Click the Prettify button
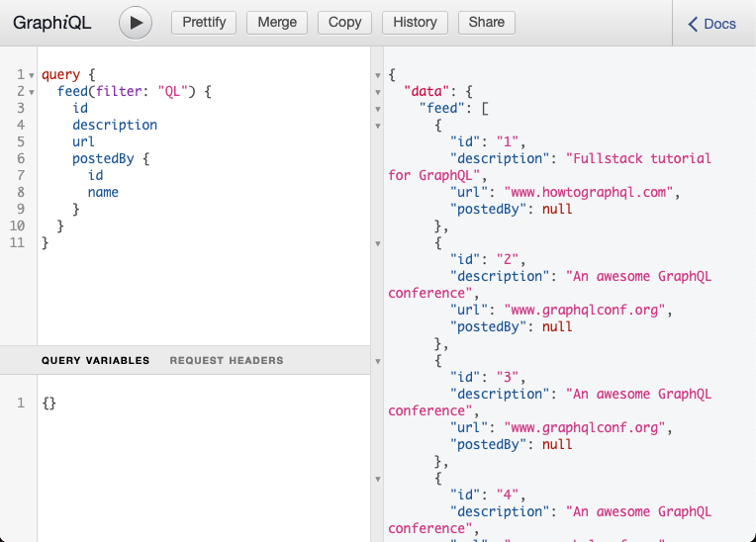 [x=204, y=23]
